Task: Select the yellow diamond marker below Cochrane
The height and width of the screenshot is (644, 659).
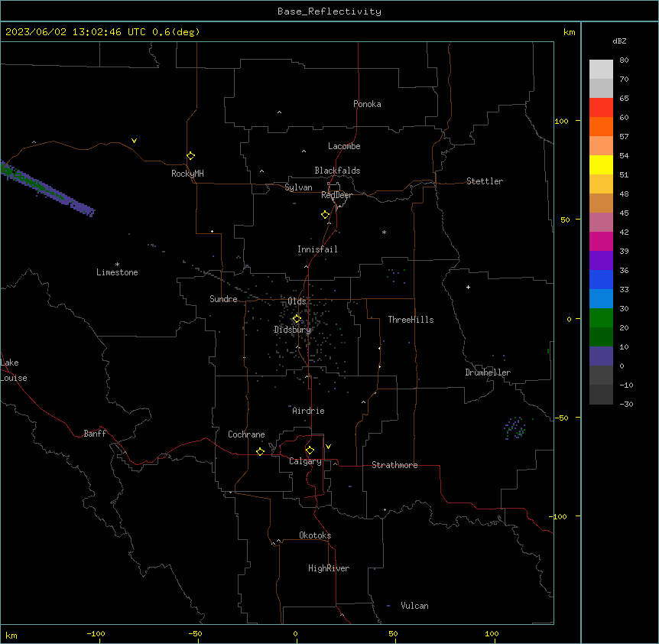Action: 260,451
